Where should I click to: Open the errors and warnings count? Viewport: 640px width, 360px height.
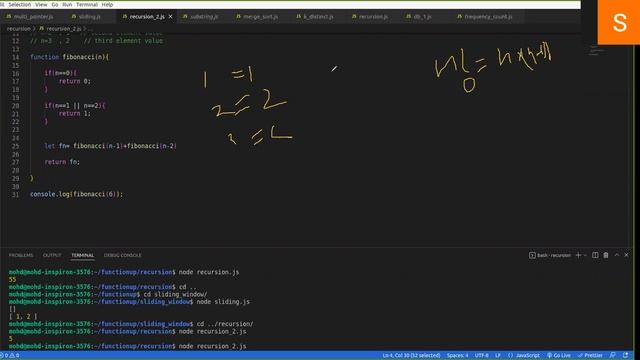11,356
